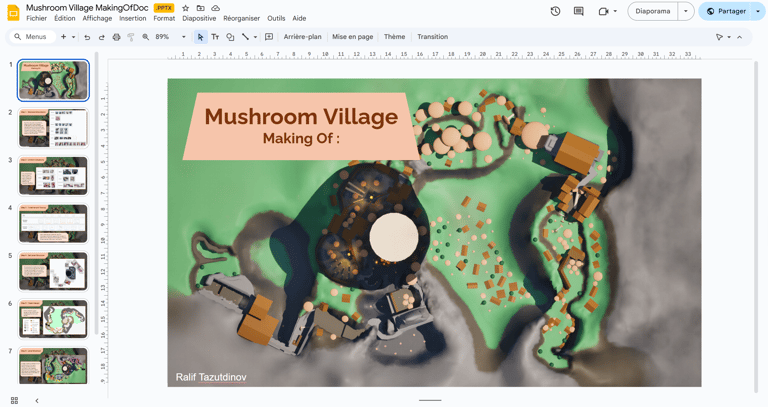Click the Undo arrow
Image resolution: width=768 pixels, height=407 pixels.
87,37
